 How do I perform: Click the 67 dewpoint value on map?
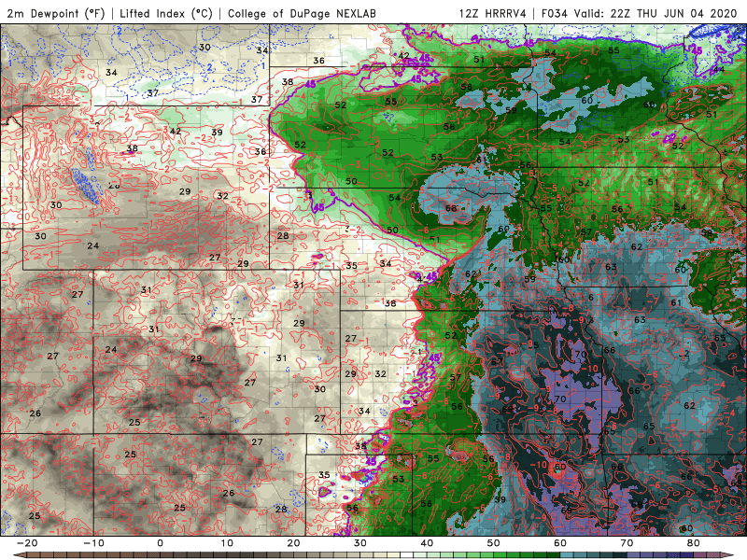pyautogui.click(x=497, y=361)
